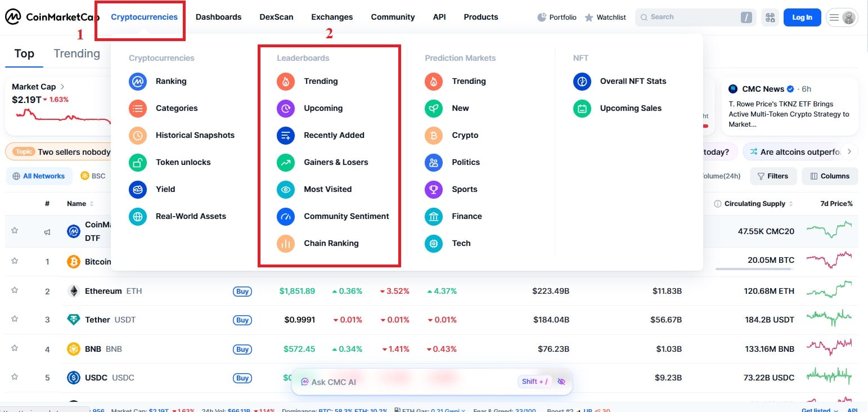Click the Gainers & Losers arrow icon

[286, 162]
